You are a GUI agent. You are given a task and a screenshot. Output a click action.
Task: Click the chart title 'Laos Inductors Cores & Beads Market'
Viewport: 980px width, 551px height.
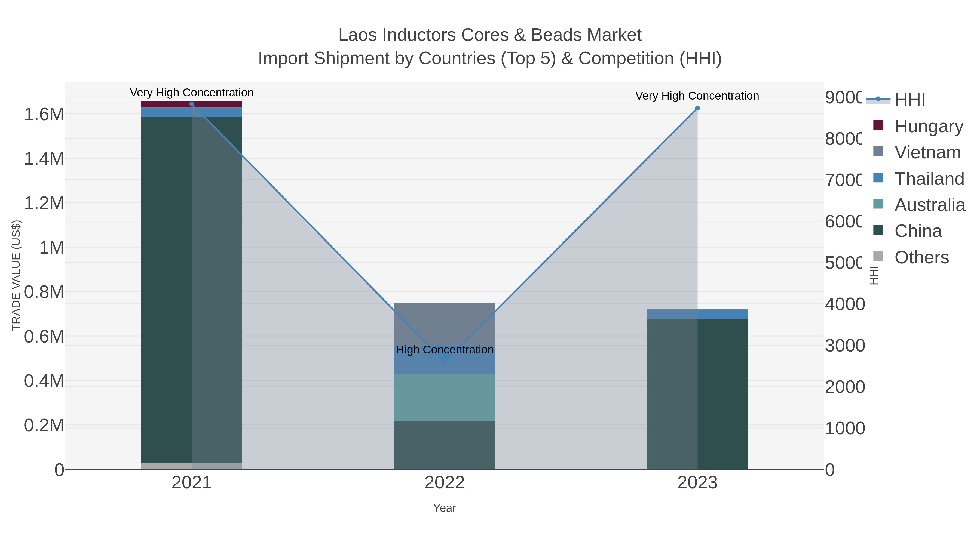[490, 35]
